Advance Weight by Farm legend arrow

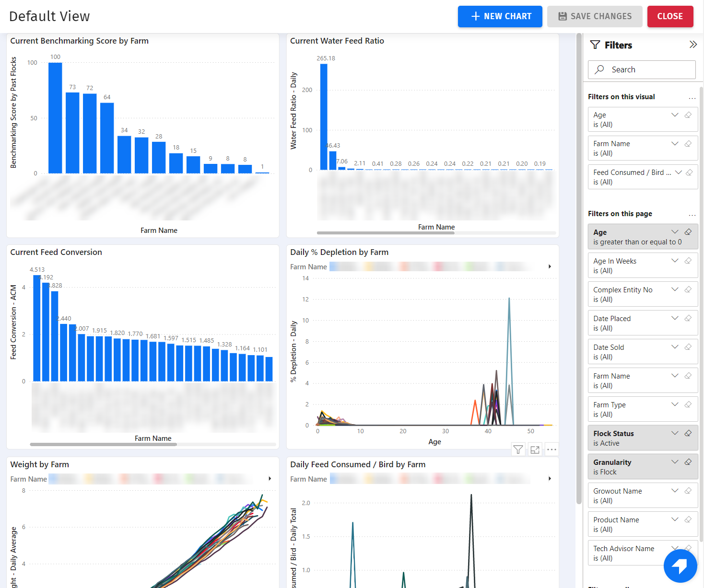click(x=270, y=479)
